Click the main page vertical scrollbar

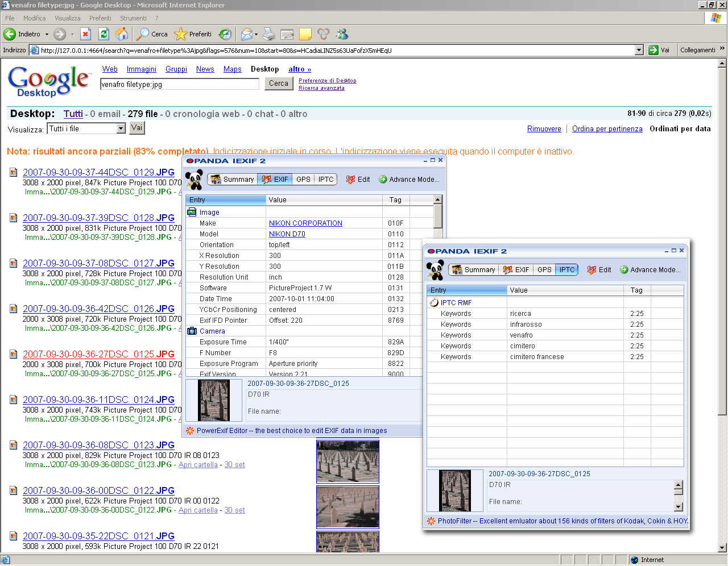[722, 306]
